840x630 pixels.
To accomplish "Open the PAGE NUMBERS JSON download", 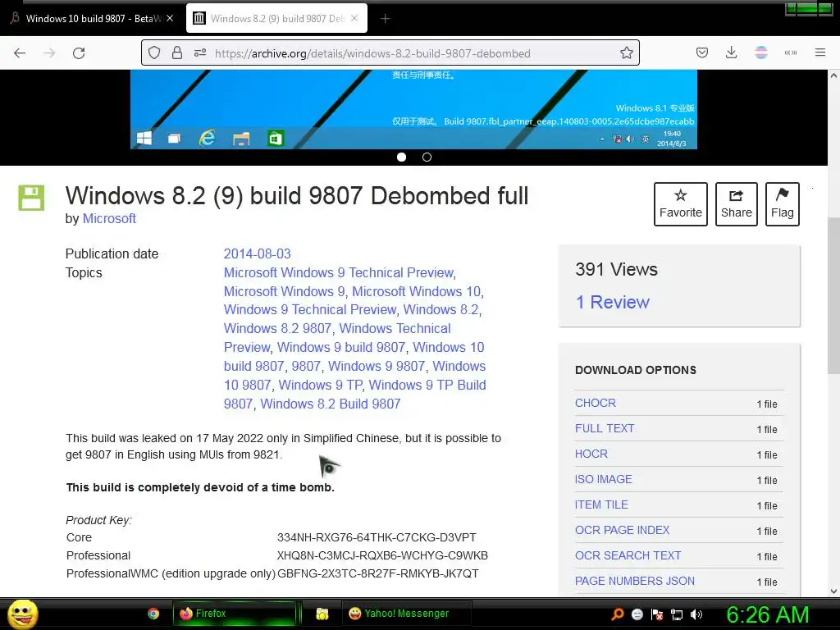I will pyautogui.click(x=635, y=582).
